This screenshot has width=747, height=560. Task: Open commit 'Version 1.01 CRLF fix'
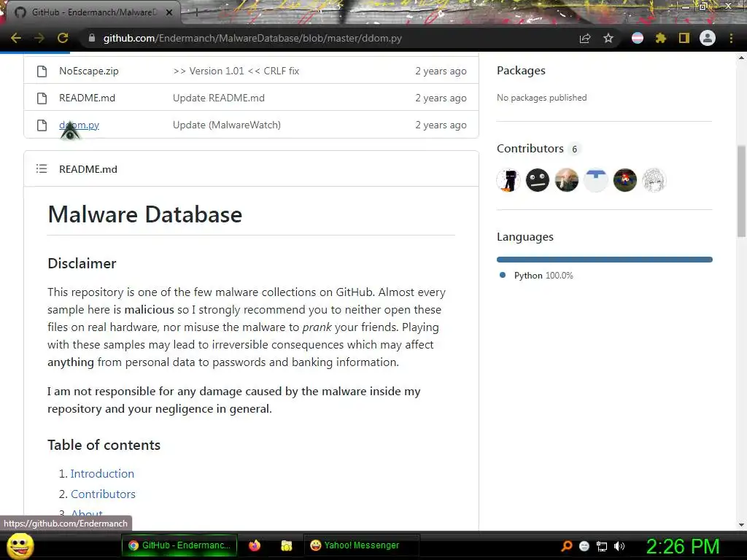[x=236, y=71]
